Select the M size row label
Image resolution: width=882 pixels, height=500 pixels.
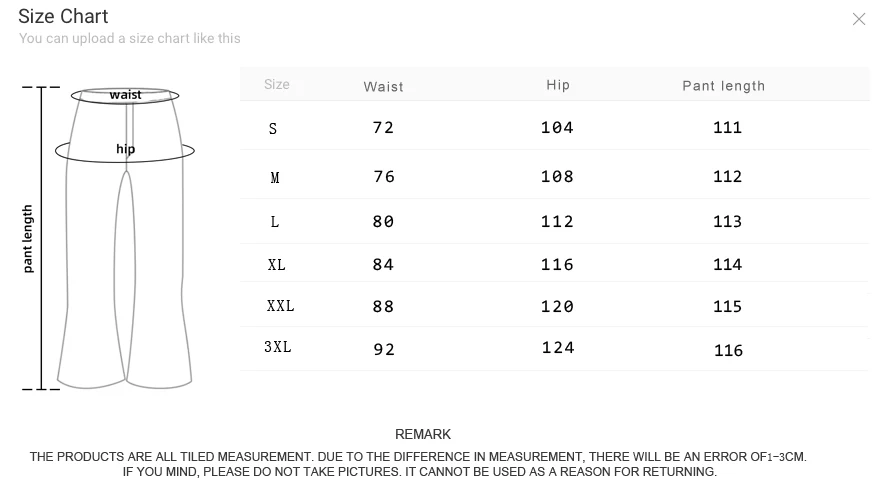[x=274, y=178]
